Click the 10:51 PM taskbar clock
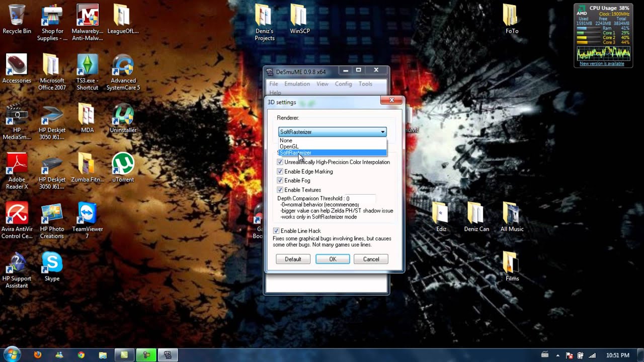Image resolution: width=644 pixels, height=362 pixels. [617, 355]
